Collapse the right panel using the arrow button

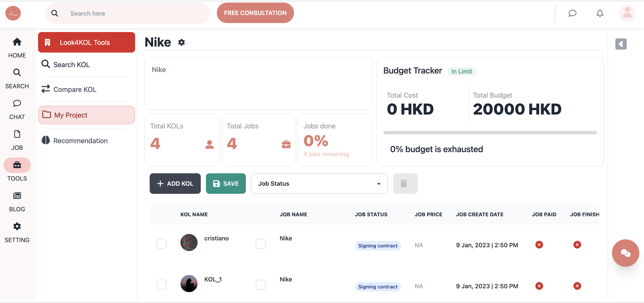621,44
